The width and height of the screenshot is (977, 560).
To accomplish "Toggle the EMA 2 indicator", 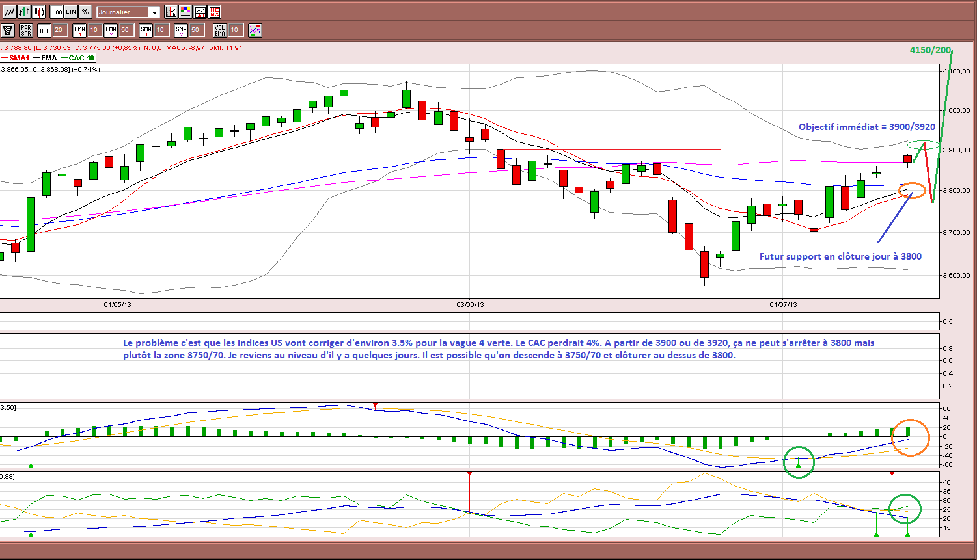I will click(x=111, y=30).
